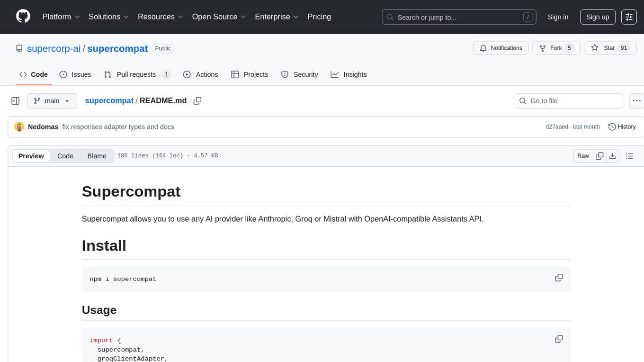
Task: Open the Actions tab
Action: click(200, 74)
